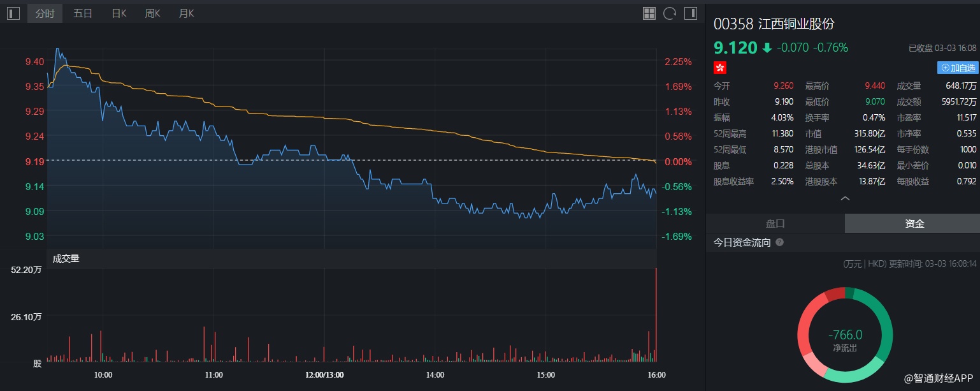
Task: Select the 日K daily candlestick tab
Action: (x=119, y=13)
